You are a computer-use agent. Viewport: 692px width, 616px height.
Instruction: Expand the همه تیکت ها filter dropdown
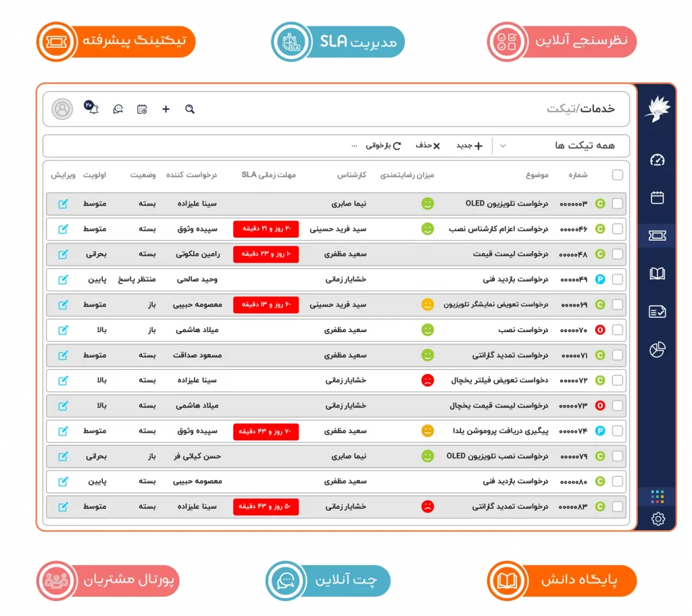[503, 145]
